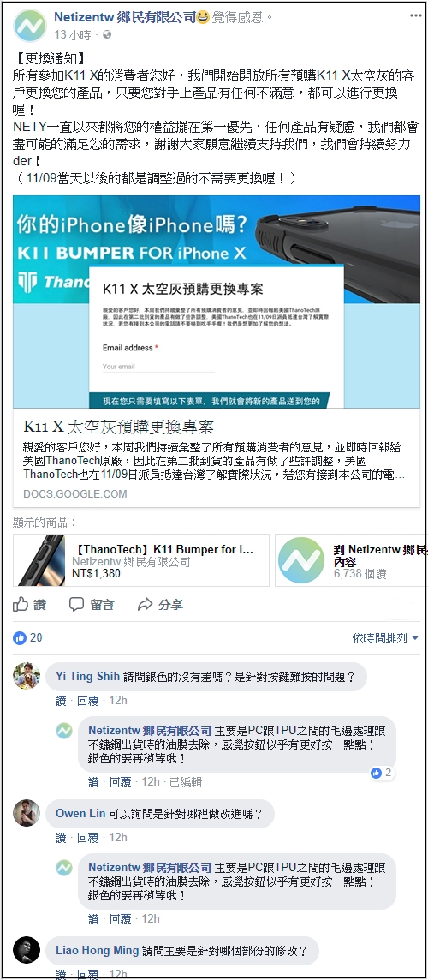Open the post options three-dot menu

tap(415, 15)
